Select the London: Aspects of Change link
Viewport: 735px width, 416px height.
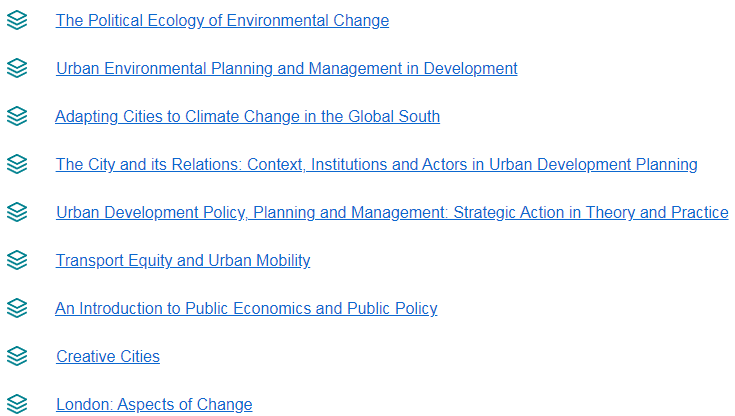click(154, 404)
